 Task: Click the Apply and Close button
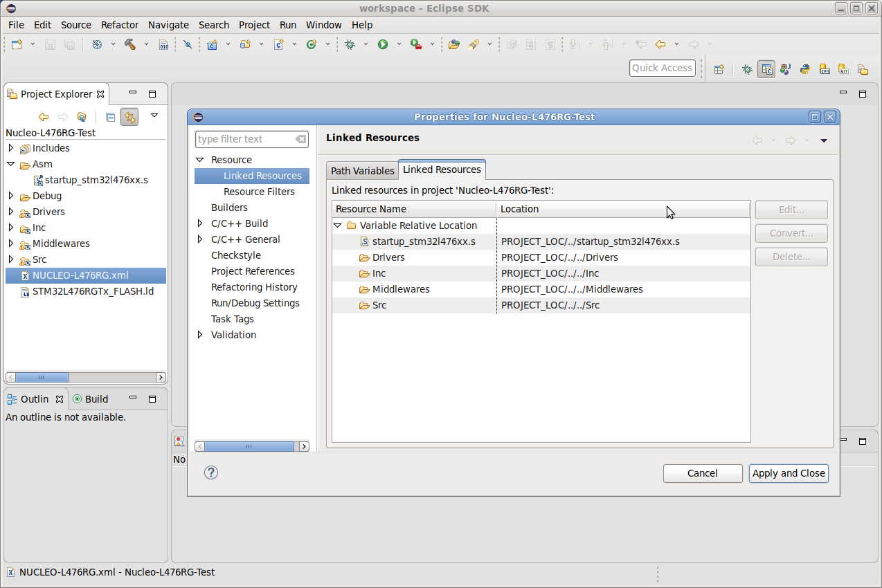pyautogui.click(x=789, y=473)
